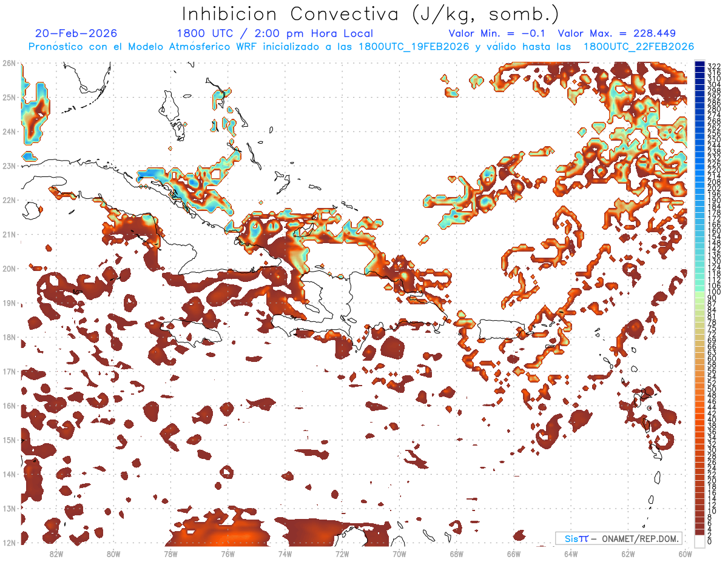Click the latitude label '17N'
The image size is (728, 562).
click(x=9, y=371)
